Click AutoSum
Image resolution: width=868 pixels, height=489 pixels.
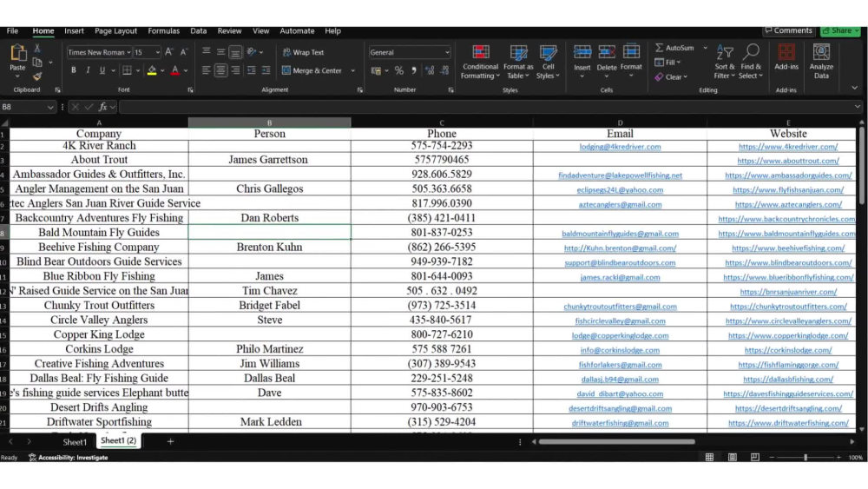[674, 48]
